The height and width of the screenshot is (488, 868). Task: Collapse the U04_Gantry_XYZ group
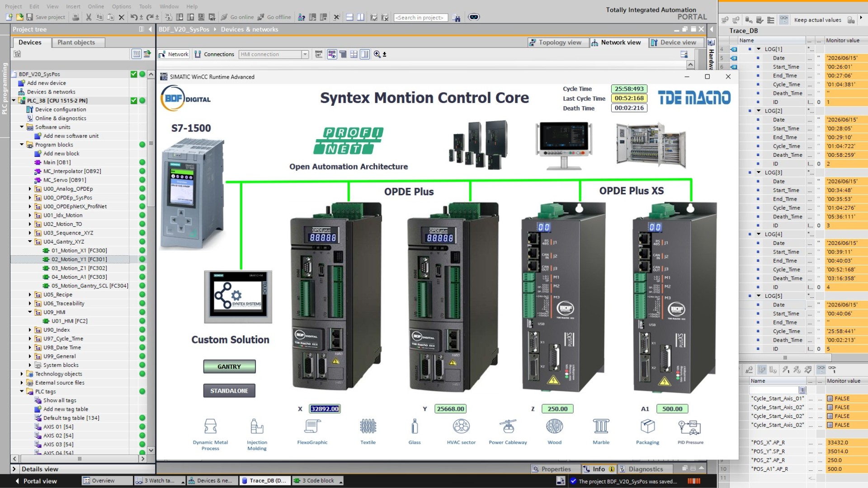tap(30, 242)
